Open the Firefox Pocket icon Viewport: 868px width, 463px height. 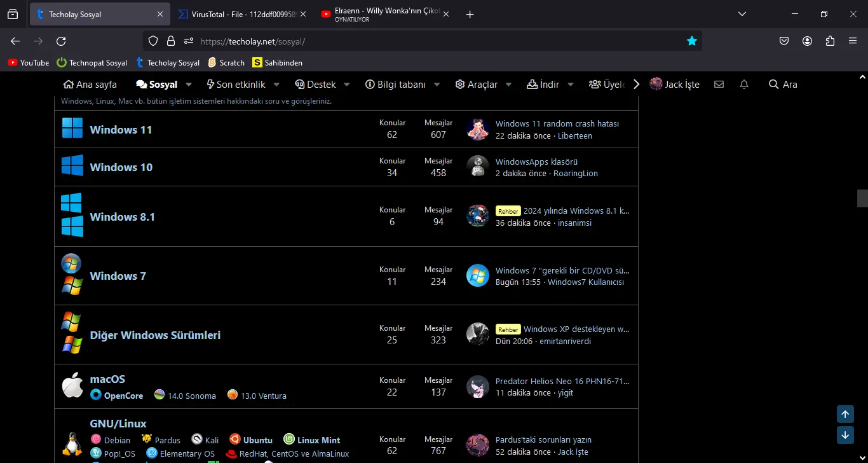(784, 41)
